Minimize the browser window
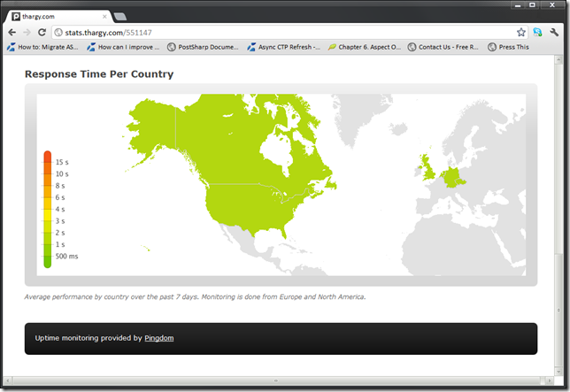The width and height of the screenshot is (570, 392). [x=518, y=5]
